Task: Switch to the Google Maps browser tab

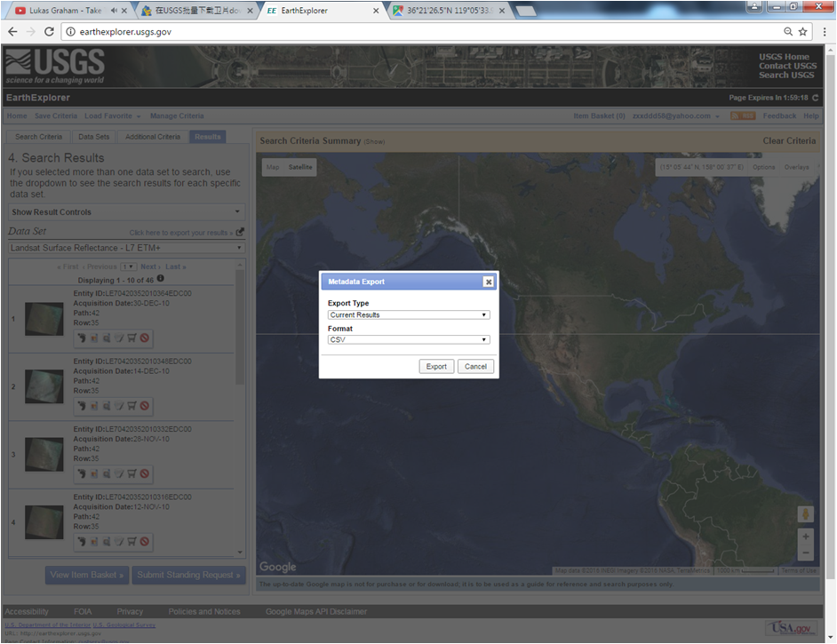Action: click(449, 10)
